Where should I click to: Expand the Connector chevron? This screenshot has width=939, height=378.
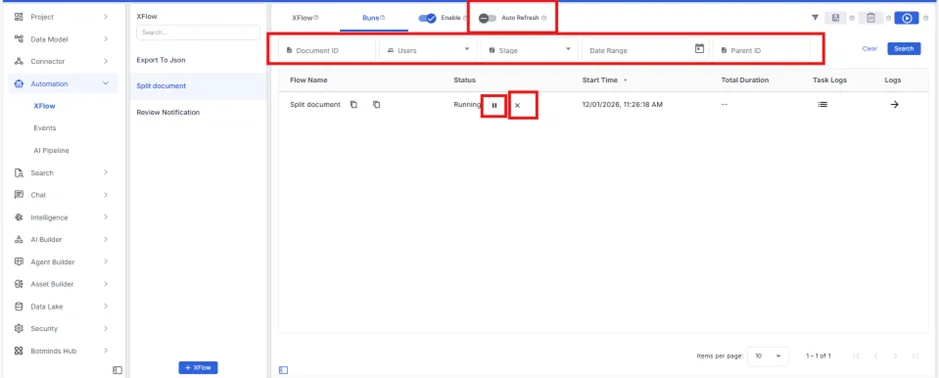(105, 61)
